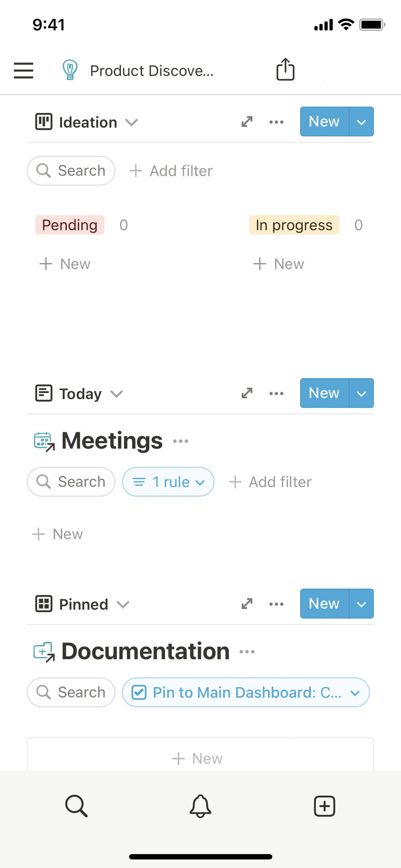Open search from the bottom bar

76,806
